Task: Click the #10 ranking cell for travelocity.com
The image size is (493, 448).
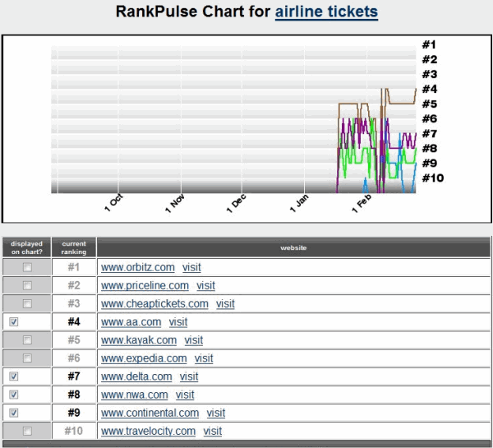Action: 74,431
